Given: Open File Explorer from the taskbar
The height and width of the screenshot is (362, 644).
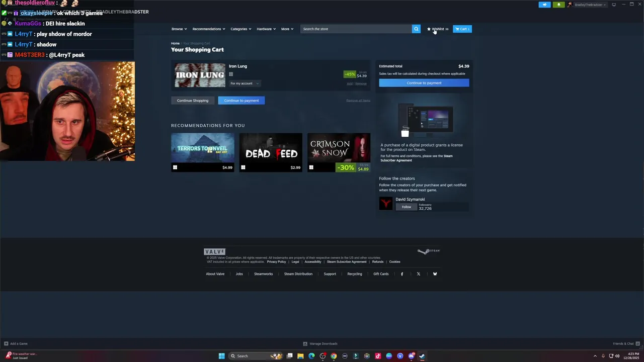Looking at the screenshot, I should (x=300, y=356).
